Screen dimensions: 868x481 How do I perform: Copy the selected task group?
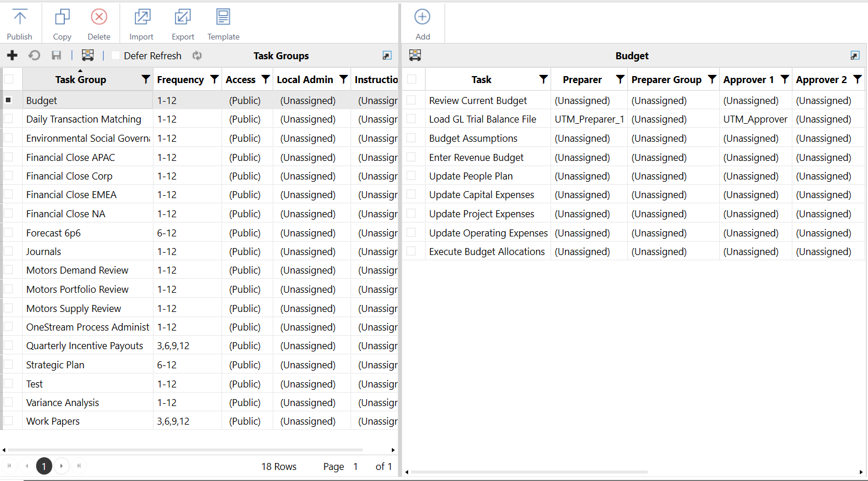[x=62, y=23]
